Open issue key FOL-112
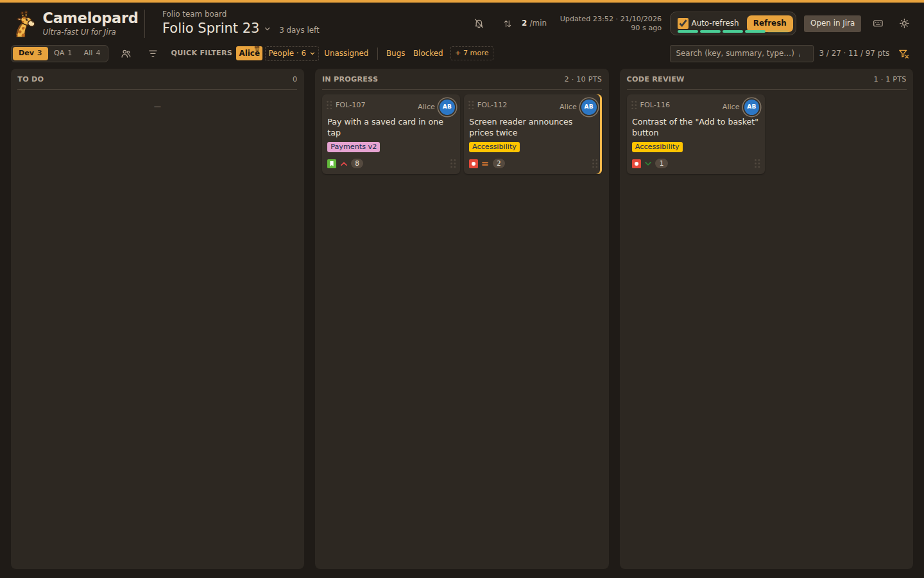 [492, 105]
